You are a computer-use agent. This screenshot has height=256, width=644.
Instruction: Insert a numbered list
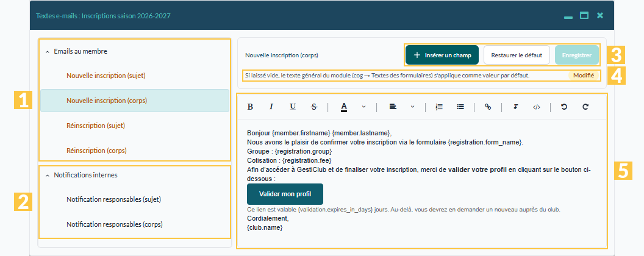pyautogui.click(x=439, y=107)
